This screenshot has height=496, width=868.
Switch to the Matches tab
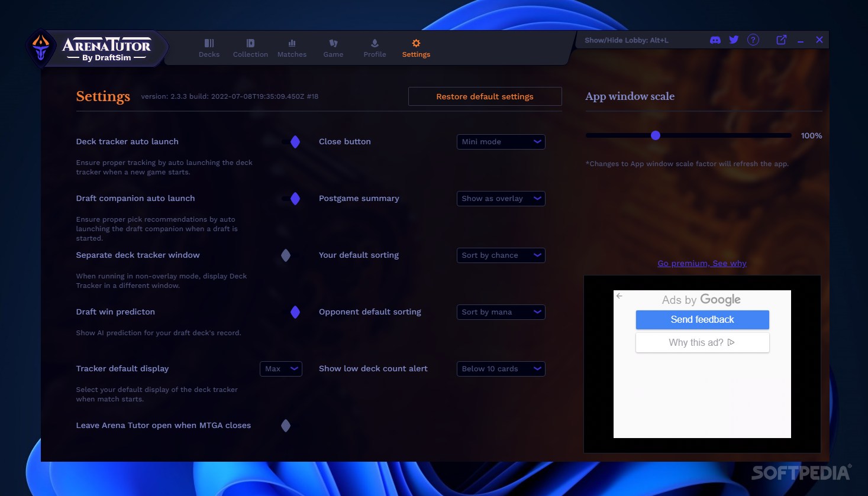point(292,48)
